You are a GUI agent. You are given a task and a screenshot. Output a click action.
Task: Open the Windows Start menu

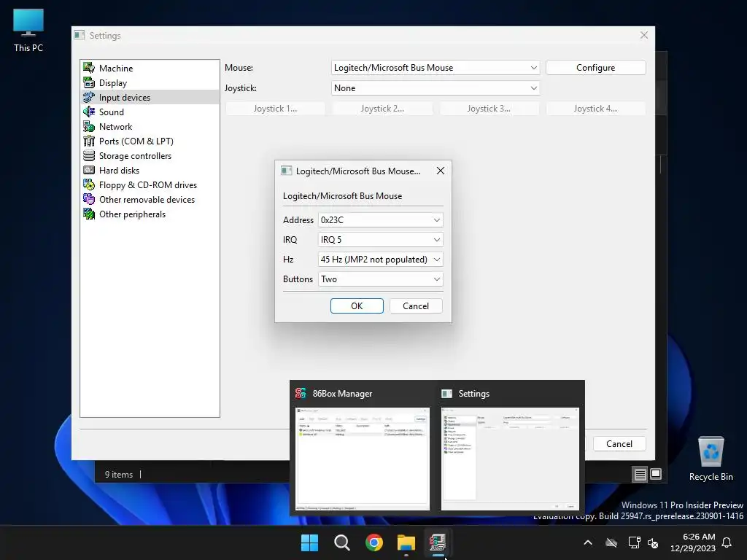coord(309,542)
